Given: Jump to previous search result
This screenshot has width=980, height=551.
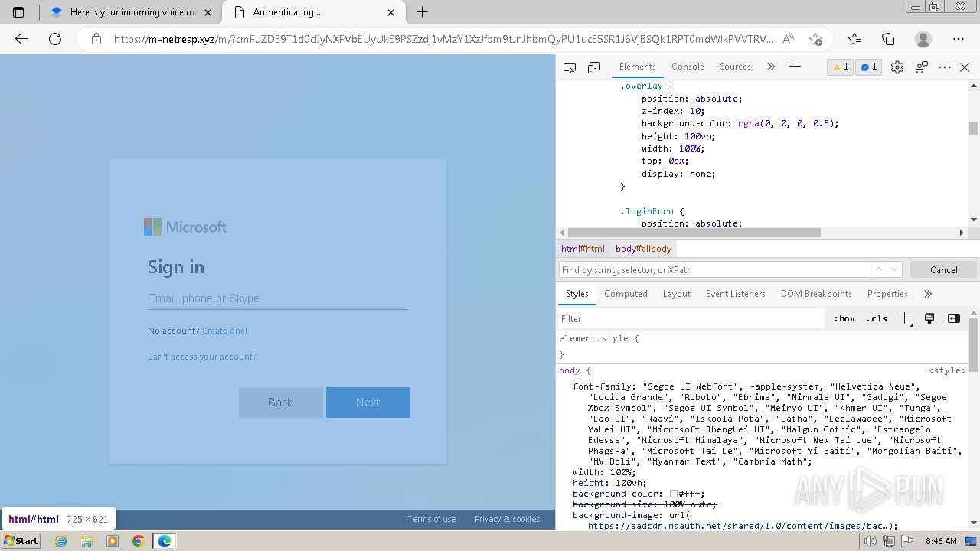Looking at the screenshot, I should click(x=879, y=269).
